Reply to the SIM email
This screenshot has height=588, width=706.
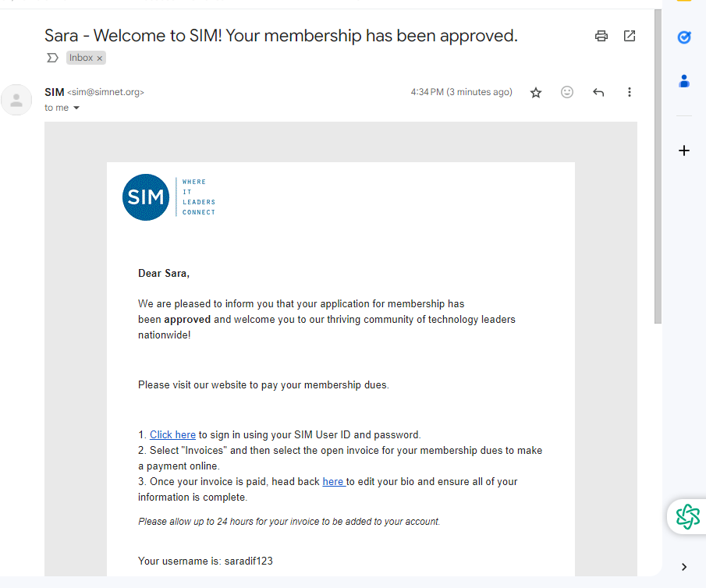coord(598,92)
